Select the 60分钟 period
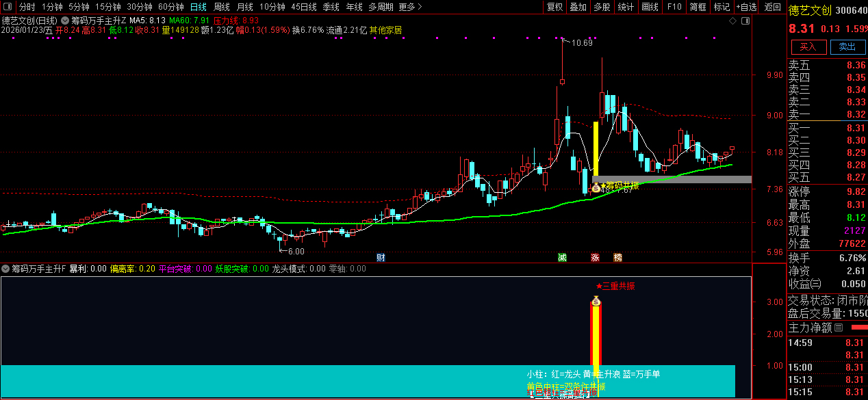This screenshot has width=868, height=400. 170,7
